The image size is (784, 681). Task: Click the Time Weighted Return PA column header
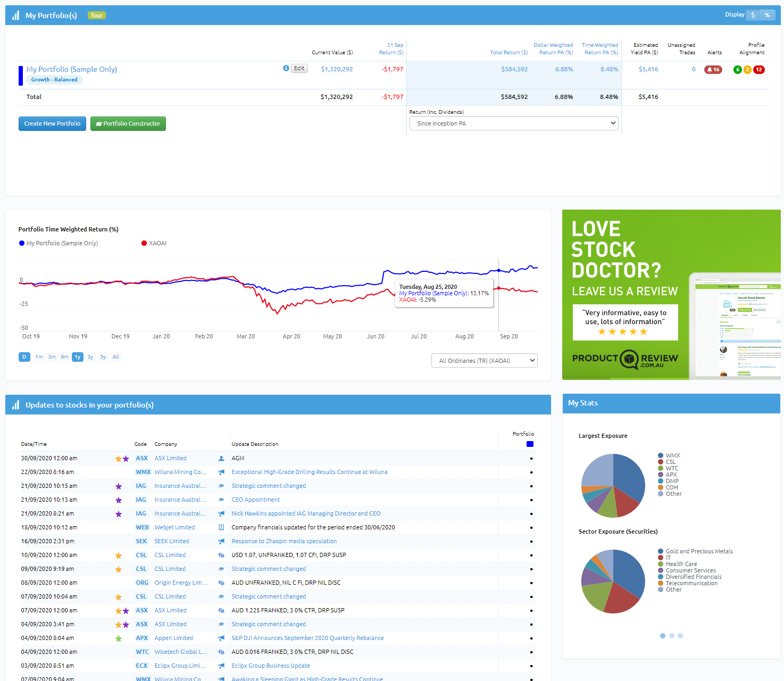click(x=600, y=49)
